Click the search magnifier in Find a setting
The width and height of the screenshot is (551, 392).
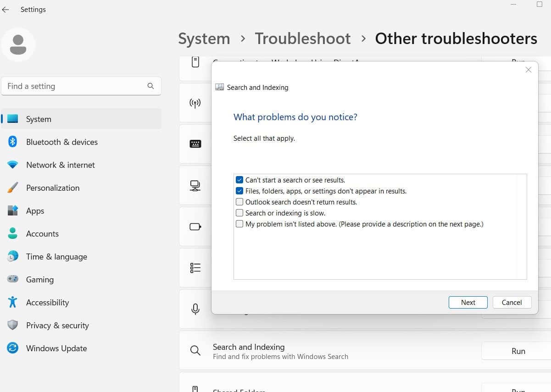tap(150, 86)
